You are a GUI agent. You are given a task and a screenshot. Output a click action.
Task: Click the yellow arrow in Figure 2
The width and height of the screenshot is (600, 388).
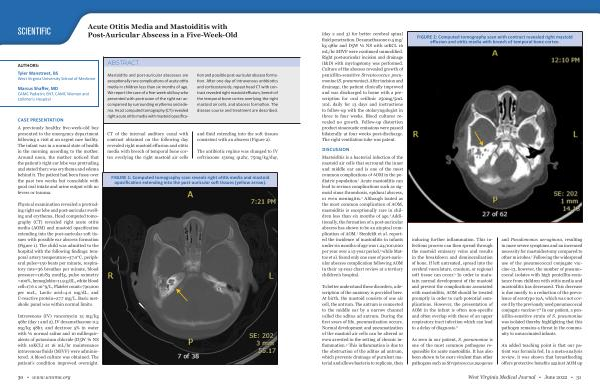click(x=478, y=138)
